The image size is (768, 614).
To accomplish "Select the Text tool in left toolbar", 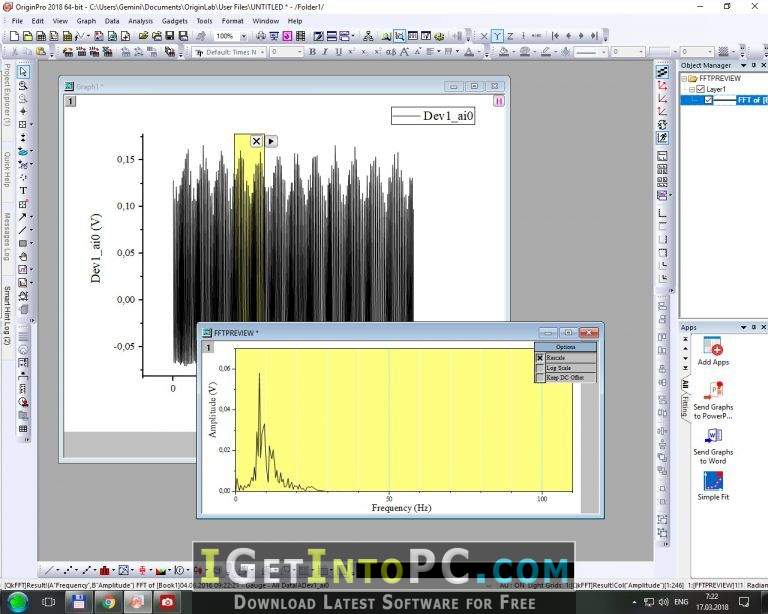I will pos(23,190).
